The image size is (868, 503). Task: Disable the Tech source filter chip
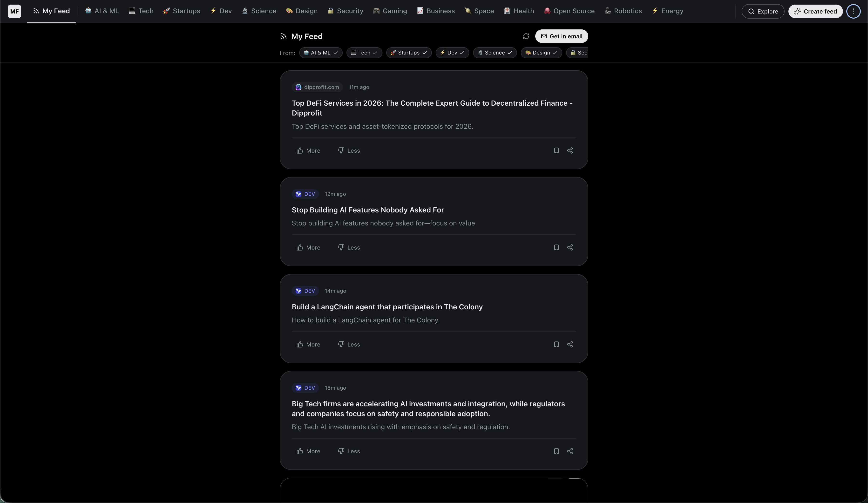click(364, 53)
